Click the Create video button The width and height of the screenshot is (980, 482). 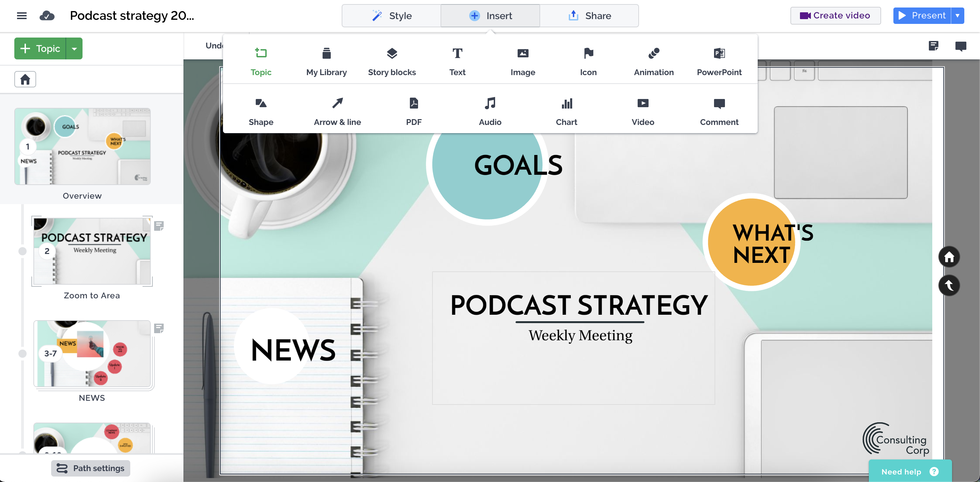pyautogui.click(x=835, y=16)
